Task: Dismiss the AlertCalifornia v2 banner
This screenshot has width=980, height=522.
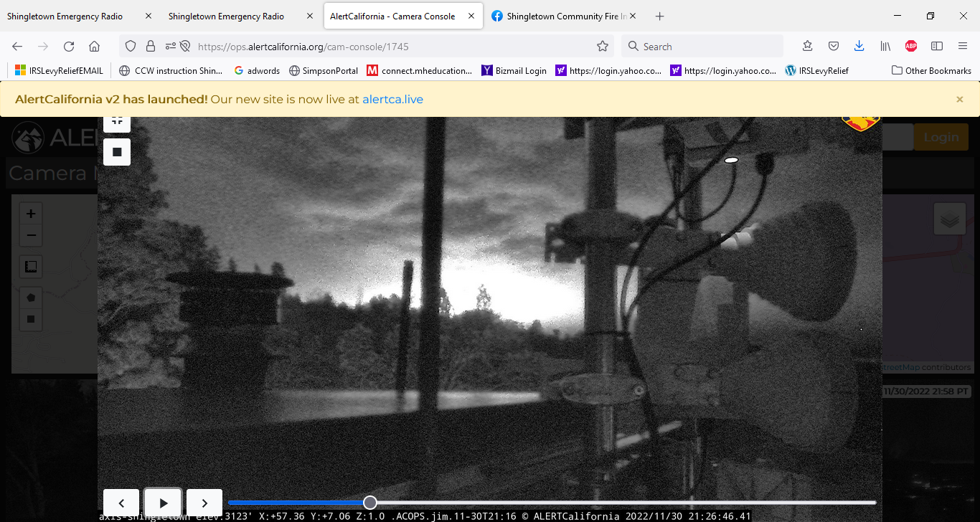Action: tap(959, 100)
